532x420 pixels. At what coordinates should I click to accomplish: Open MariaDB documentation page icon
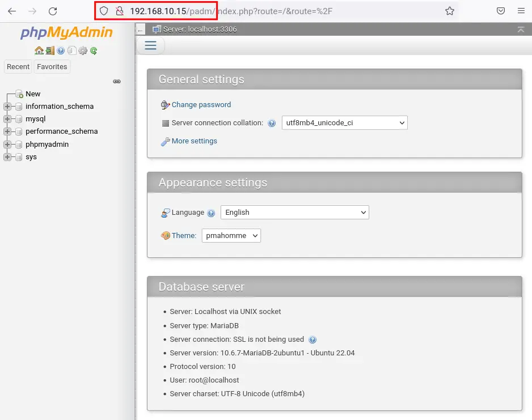(x=71, y=51)
